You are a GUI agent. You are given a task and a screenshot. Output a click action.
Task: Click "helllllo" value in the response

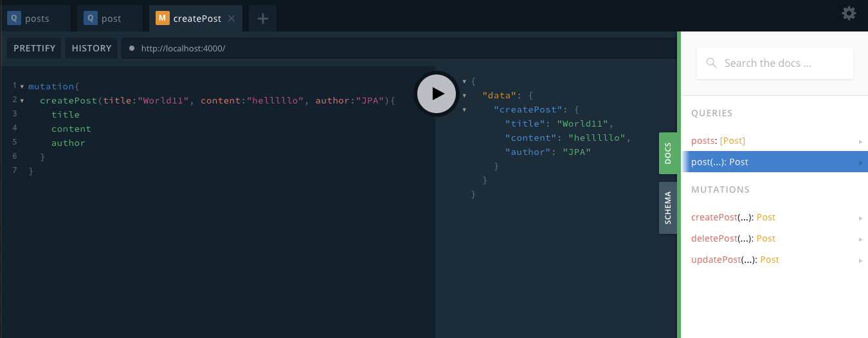pos(597,138)
